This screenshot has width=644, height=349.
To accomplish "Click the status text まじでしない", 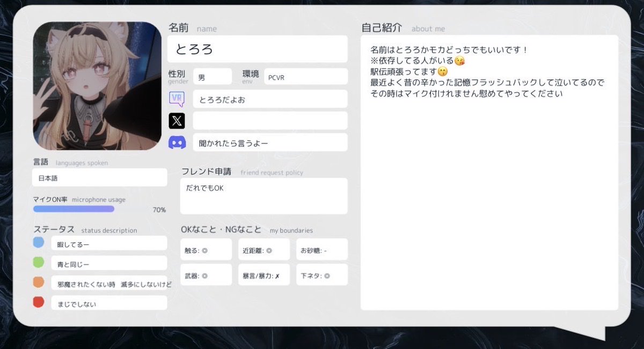I will pyautogui.click(x=77, y=304).
